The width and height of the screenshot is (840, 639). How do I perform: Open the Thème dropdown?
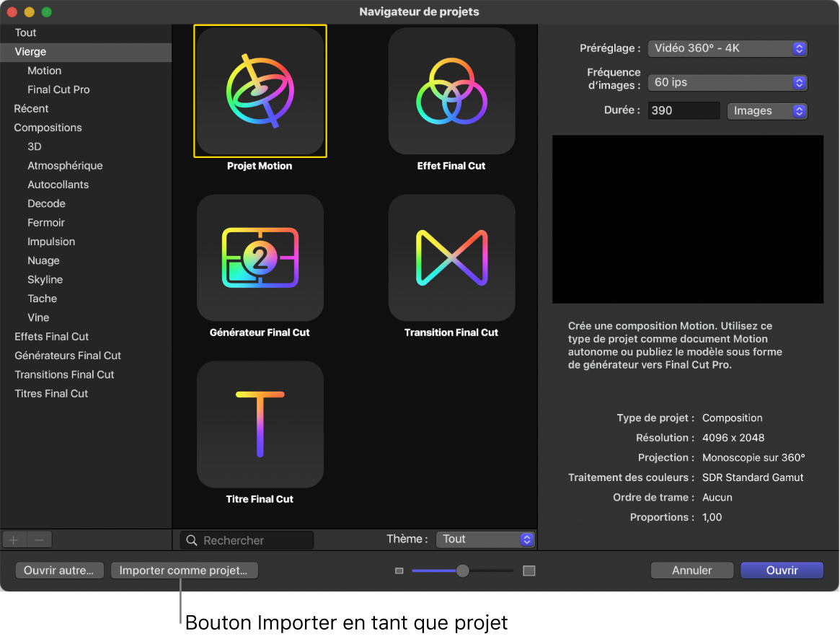pyautogui.click(x=485, y=539)
